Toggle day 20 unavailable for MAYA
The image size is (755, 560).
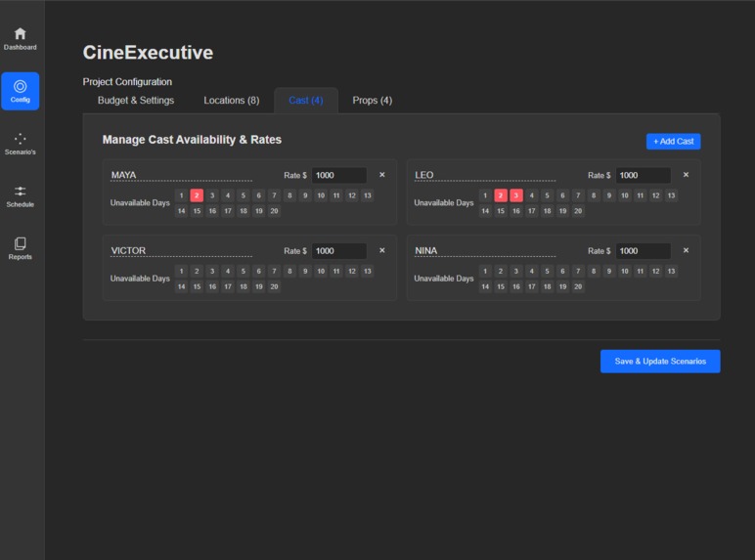(274, 211)
